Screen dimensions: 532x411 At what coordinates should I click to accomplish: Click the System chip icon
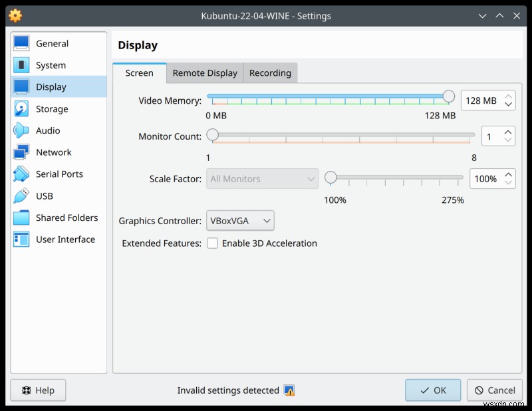(21, 65)
